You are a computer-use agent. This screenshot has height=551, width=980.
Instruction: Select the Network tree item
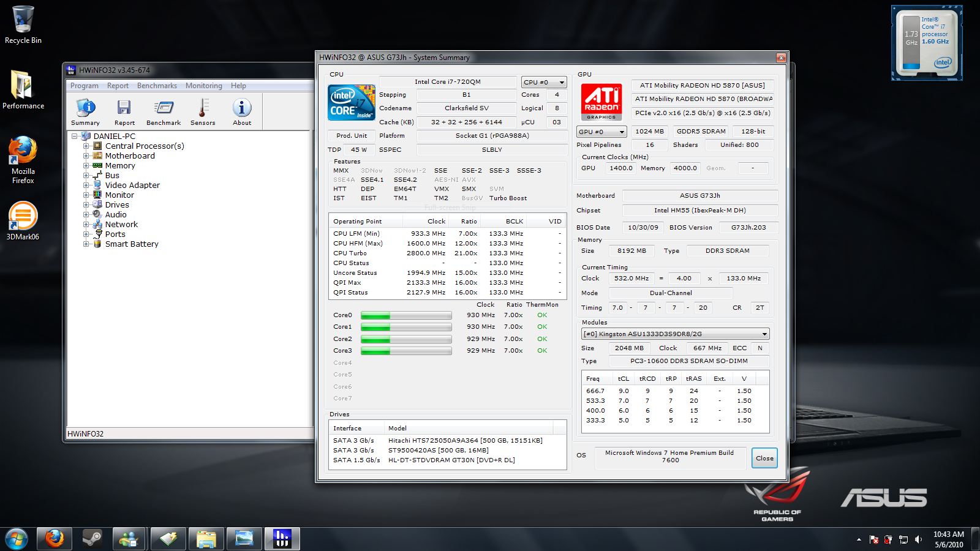[x=121, y=225]
